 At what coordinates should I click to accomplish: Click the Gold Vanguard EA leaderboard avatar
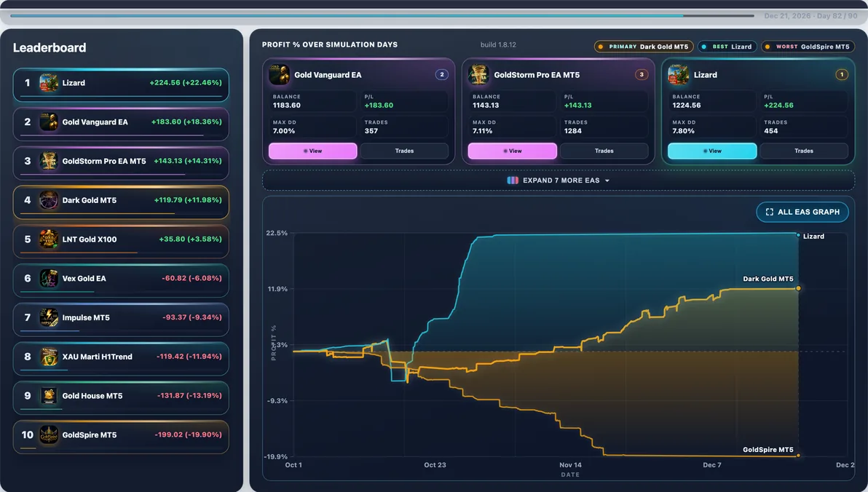tap(49, 122)
